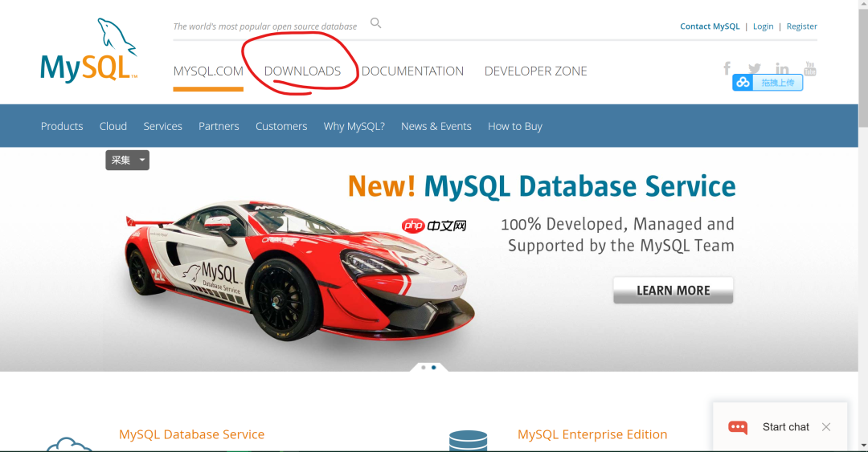The height and width of the screenshot is (452, 868).
Task: Click the MySQL dolphin logo
Action: (88, 52)
